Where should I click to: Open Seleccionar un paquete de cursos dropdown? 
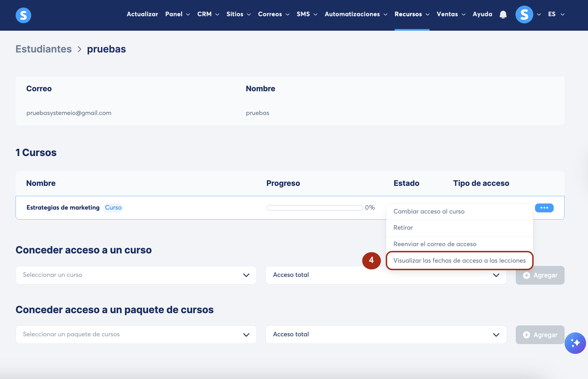click(x=136, y=335)
